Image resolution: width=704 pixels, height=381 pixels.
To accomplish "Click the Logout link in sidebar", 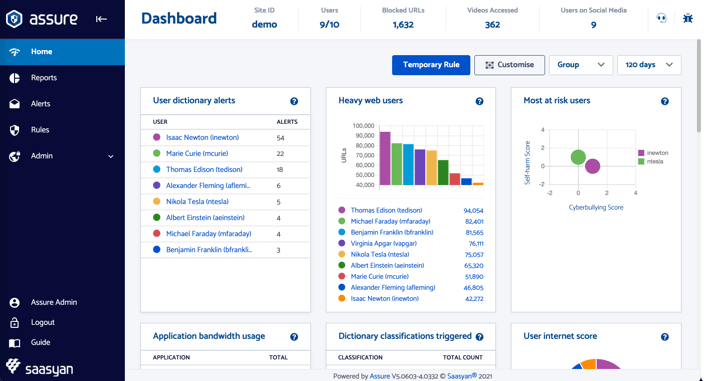I will (43, 322).
